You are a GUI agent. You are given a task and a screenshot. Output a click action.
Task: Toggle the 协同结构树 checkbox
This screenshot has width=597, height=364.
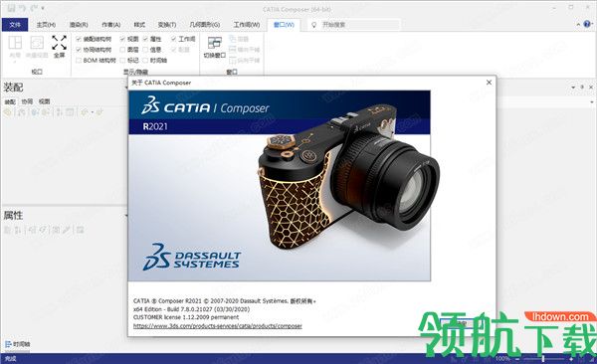79,50
